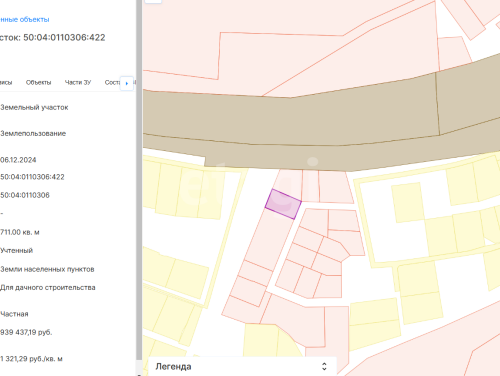500x376 pixels.
Task: Select the text Землепользование
Action: click(33, 133)
